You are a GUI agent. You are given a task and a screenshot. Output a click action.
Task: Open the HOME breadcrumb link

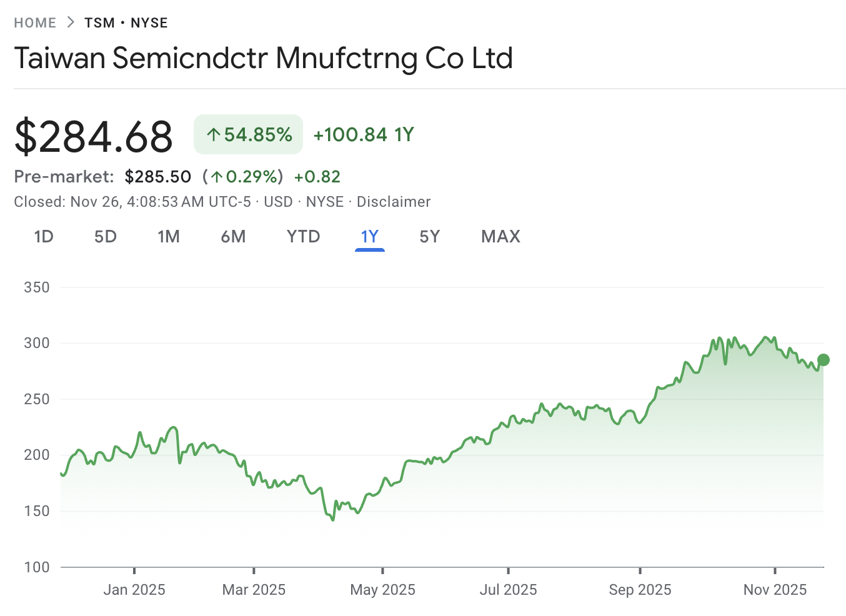pos(35,22)
